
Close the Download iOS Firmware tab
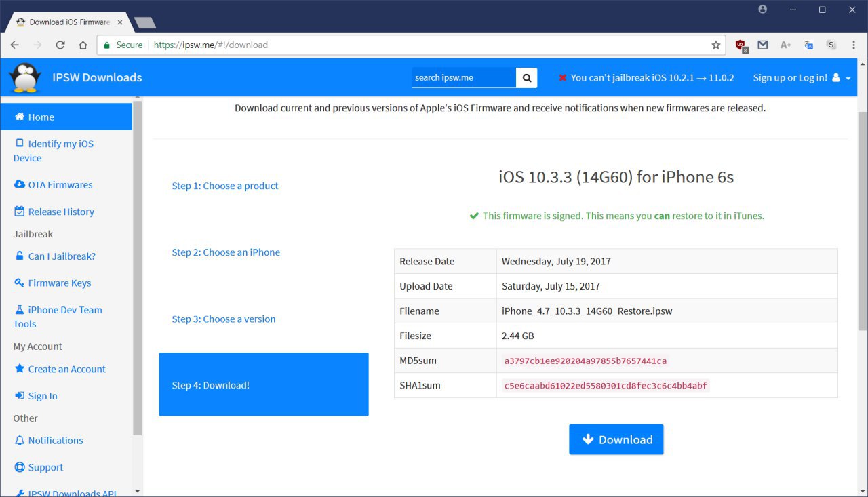120,22
